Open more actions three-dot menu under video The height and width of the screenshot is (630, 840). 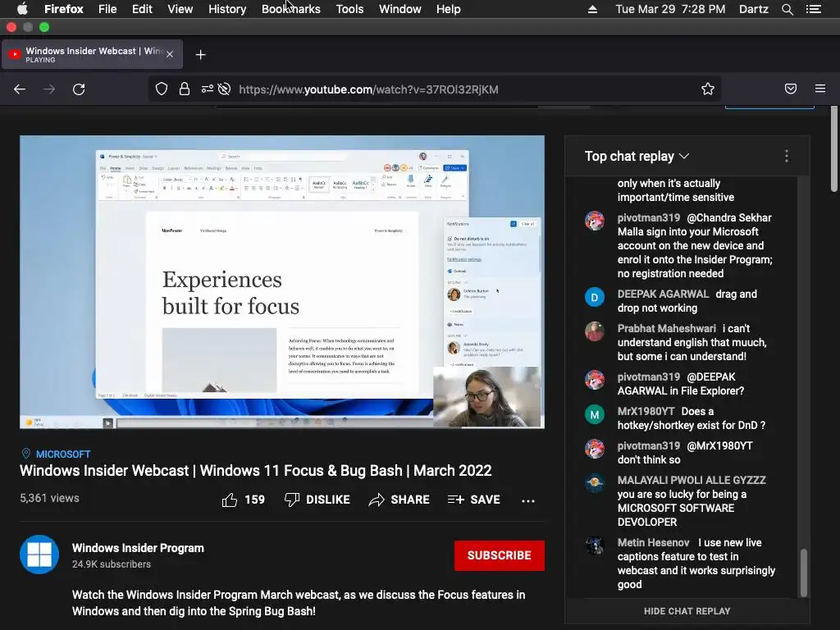[528, 501]
